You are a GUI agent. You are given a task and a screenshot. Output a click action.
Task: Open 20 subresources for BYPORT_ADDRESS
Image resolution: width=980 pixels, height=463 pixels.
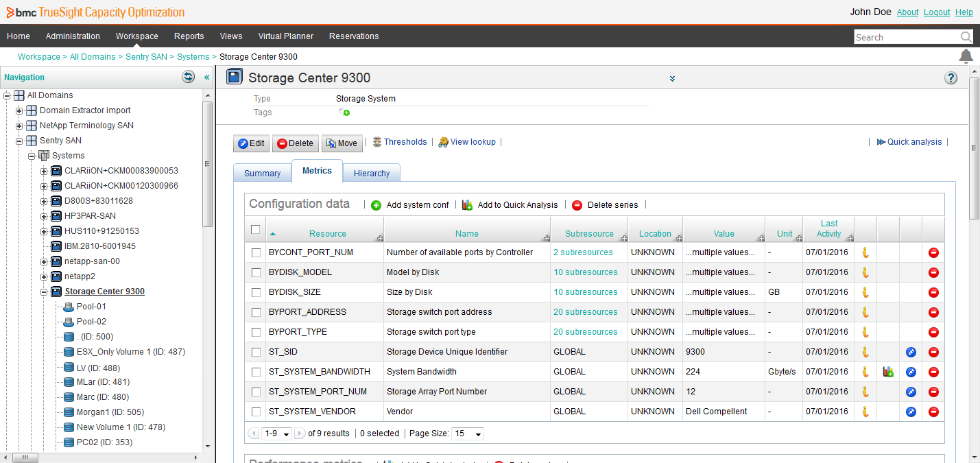[585, 312]
